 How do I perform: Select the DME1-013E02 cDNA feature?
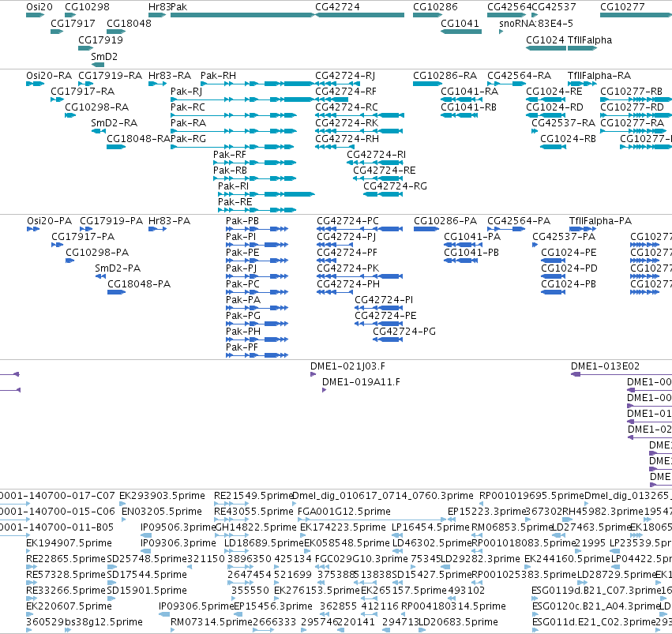point(621,374)
